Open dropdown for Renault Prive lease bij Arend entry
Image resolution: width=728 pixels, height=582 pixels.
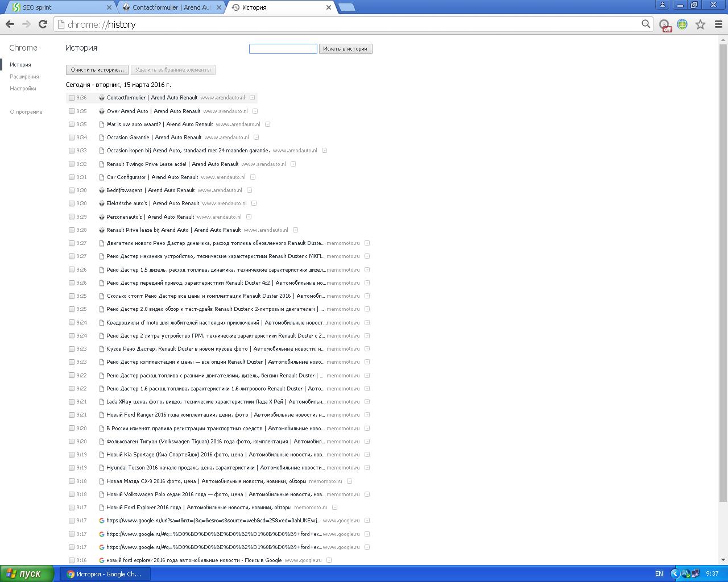(x=295, y=230)
